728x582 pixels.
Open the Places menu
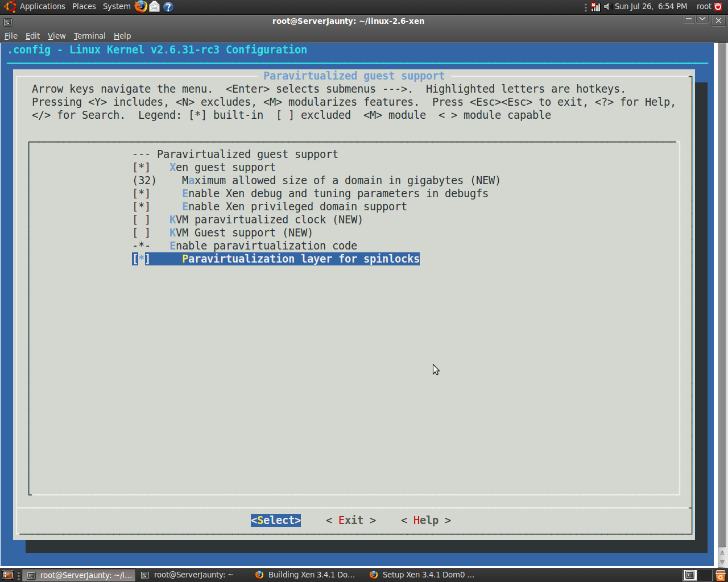click(x=84, y=6)
